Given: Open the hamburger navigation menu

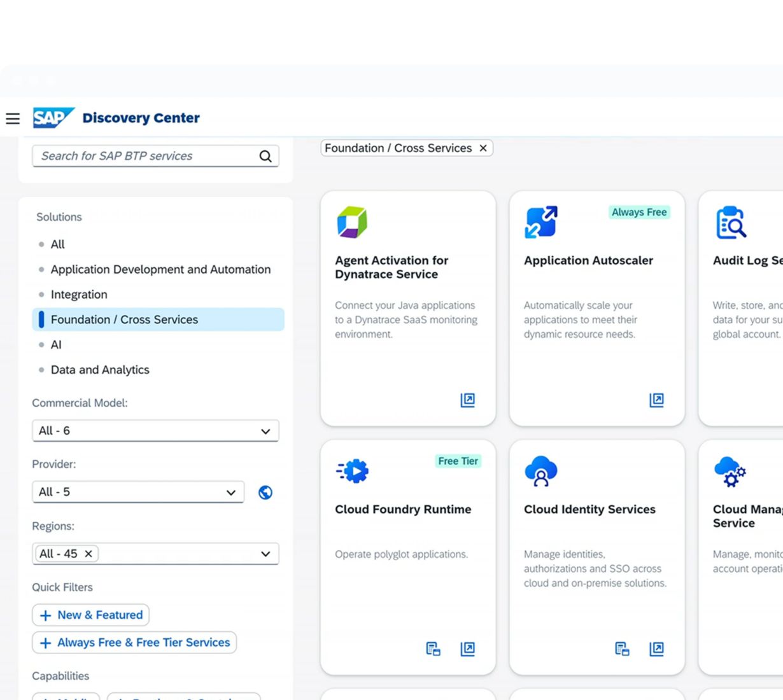Looking at the screenshot, I should (x=13, y=118).
